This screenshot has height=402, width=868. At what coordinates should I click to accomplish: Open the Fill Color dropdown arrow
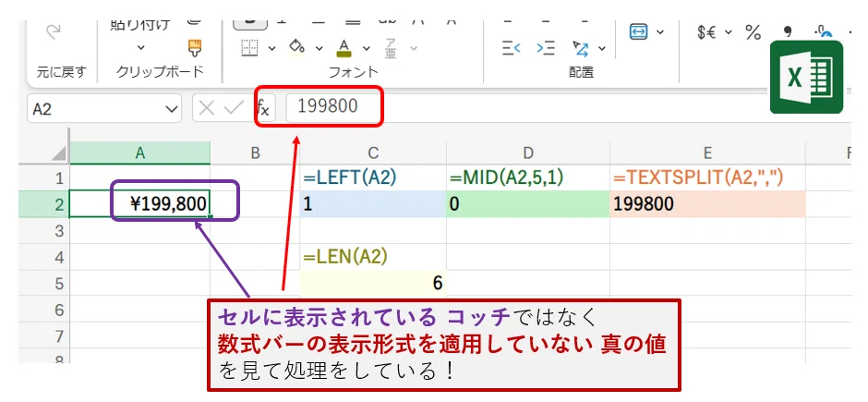tap(319, 48)
